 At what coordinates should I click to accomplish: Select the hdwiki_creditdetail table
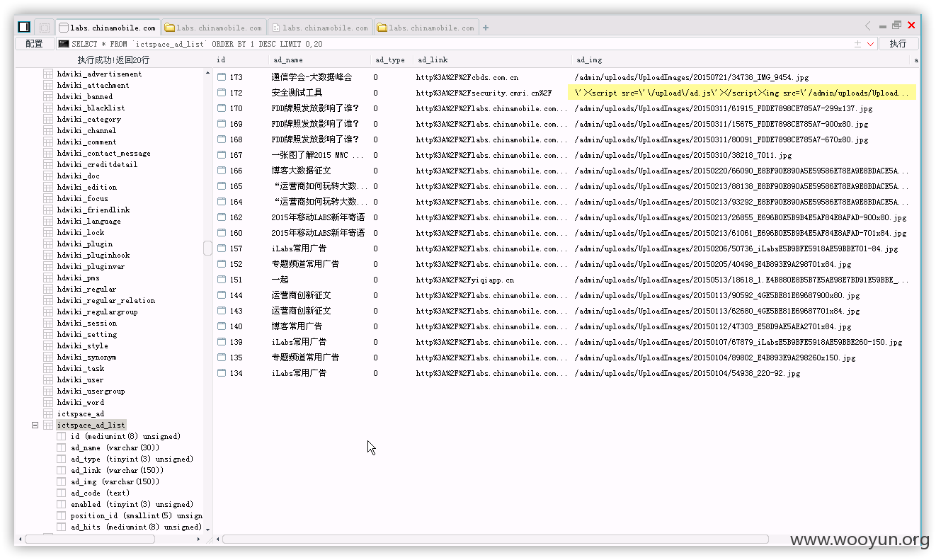click(97, 164)
